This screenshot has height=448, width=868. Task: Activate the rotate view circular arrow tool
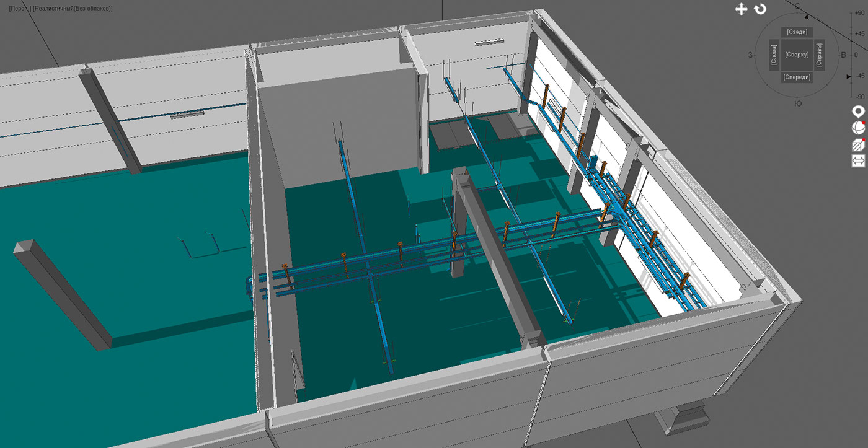760,9
